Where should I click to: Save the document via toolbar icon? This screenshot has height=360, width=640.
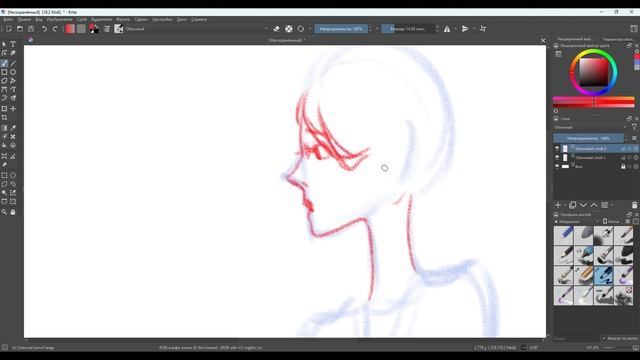click(31, 29)
